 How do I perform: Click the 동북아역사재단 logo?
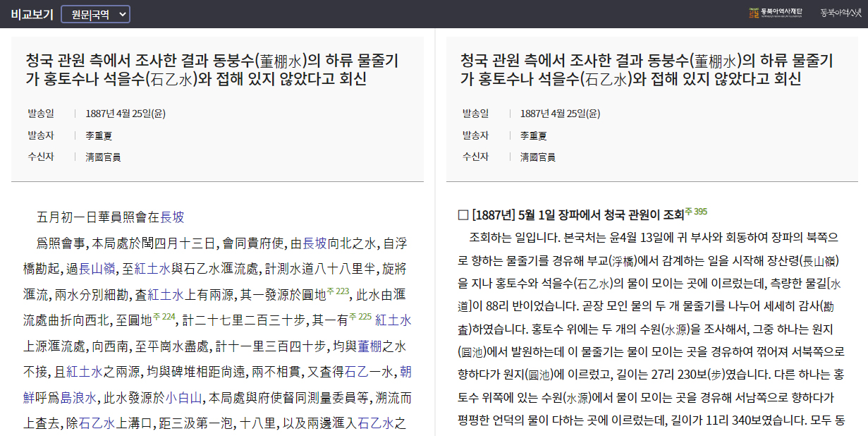click(x=777, y=13)
